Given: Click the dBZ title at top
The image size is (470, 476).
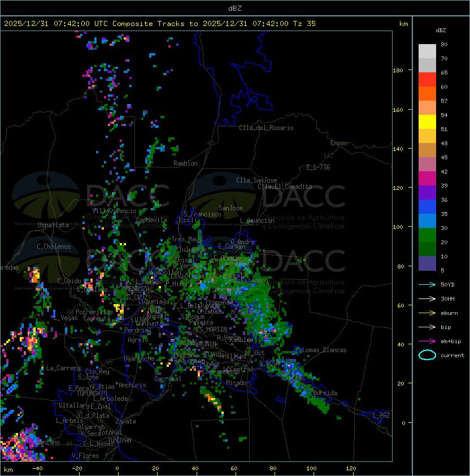Looking at the screenshot, I should (235, 8).
